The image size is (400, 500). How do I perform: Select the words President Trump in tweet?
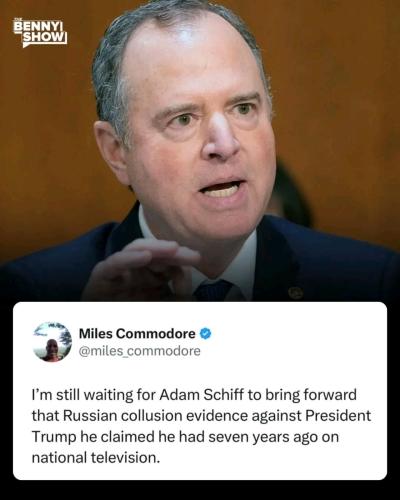[201, 426]
